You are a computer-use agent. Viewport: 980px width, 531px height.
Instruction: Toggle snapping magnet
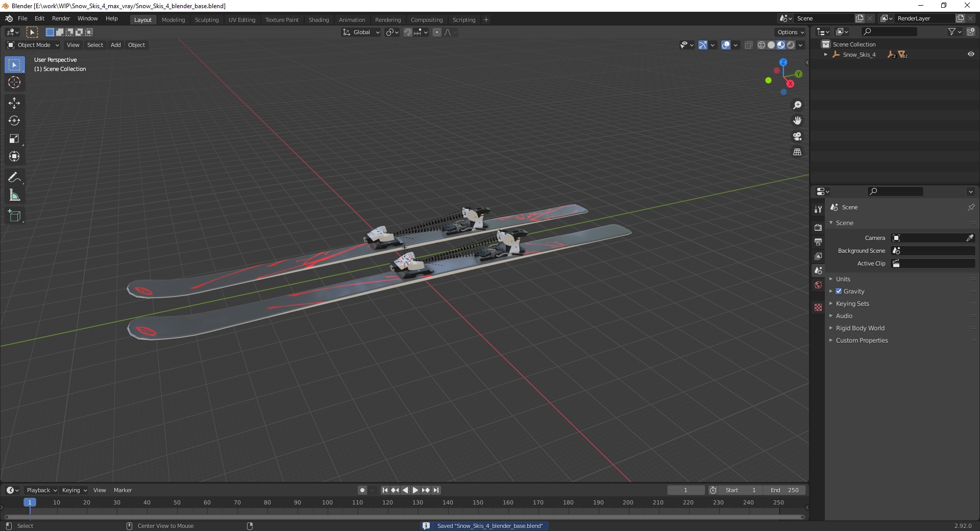[408, 32]
